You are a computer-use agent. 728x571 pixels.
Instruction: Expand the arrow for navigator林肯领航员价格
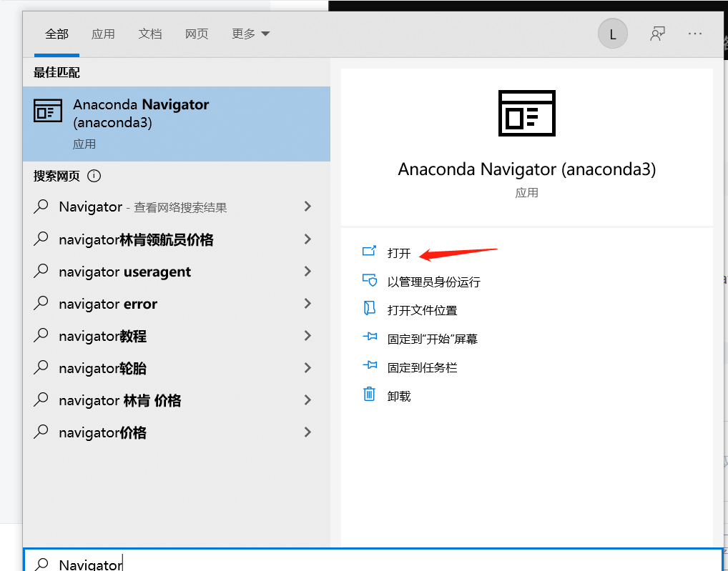click(308, 239)
